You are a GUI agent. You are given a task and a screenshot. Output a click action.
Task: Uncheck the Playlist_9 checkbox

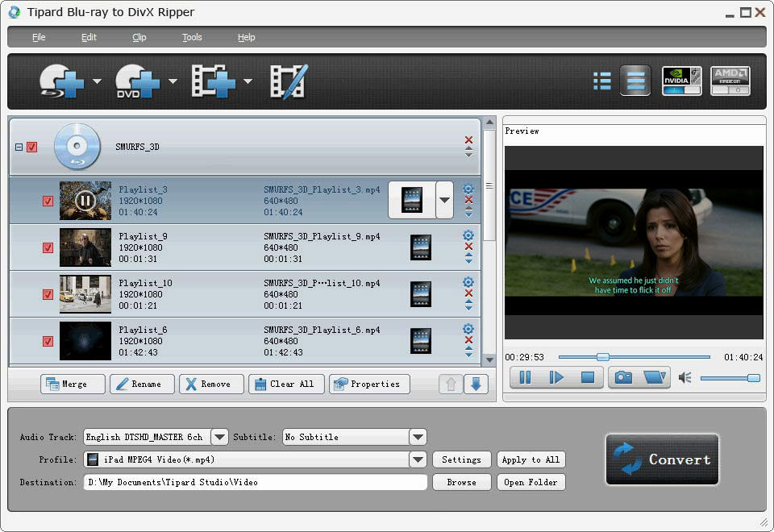pos(48,247)
